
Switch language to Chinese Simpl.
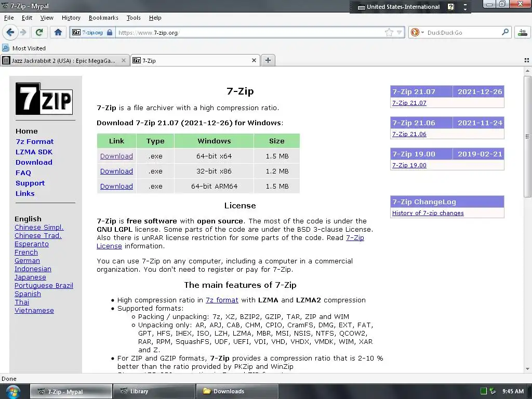click(39, 228)
